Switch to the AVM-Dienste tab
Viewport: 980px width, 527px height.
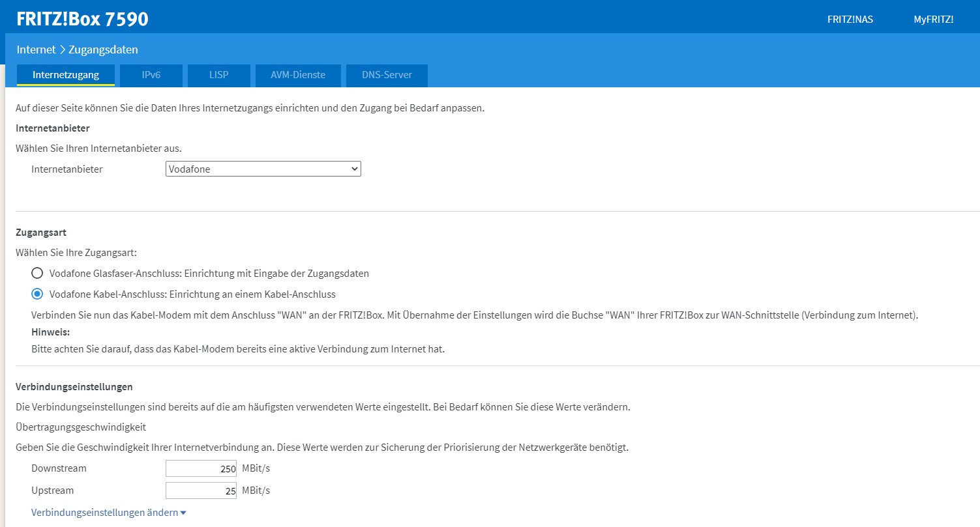tap(298, 75)
